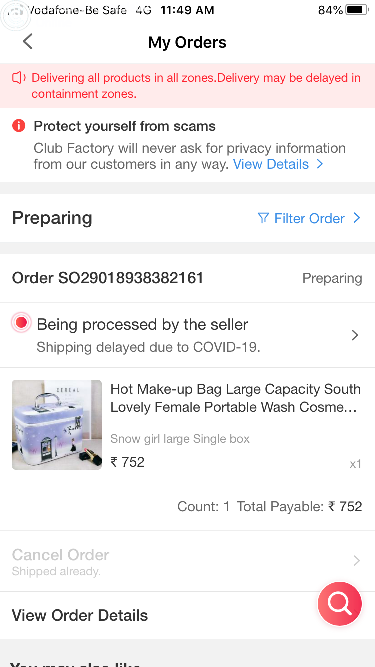Tap the funnel filter icon
This screenshot has width=375, height=667.
tap(263, 218)
